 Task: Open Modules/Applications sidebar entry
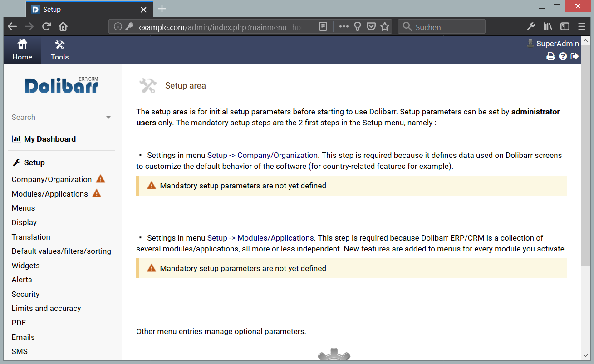click(x=50, y=194)
